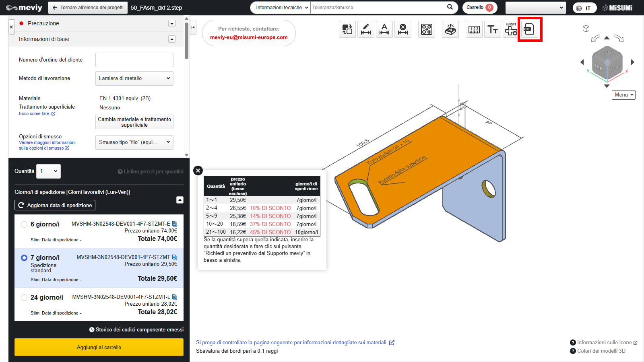Click the ruler 123 measurement icon
Viewport: 644px width, 362px height.
coord(474,29)
